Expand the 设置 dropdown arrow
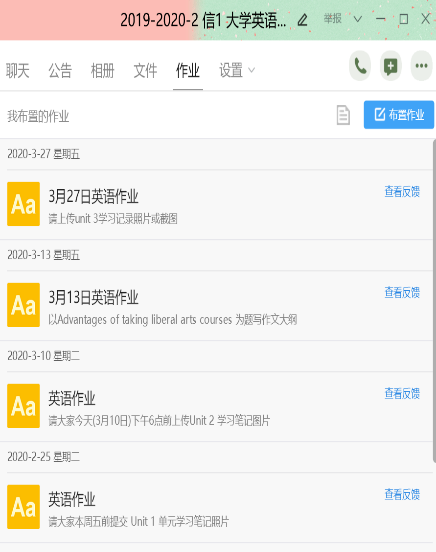The image size is (436, 552). pos(251,70)
